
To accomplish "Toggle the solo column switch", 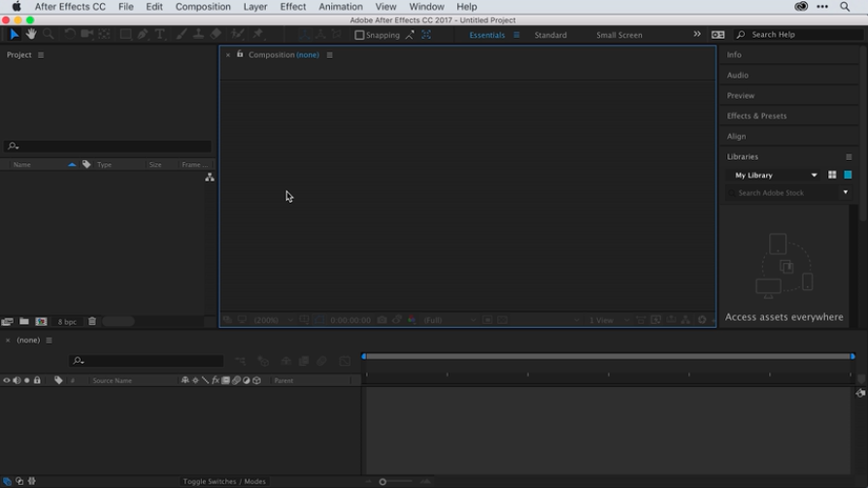I will (x=26, y=380).
